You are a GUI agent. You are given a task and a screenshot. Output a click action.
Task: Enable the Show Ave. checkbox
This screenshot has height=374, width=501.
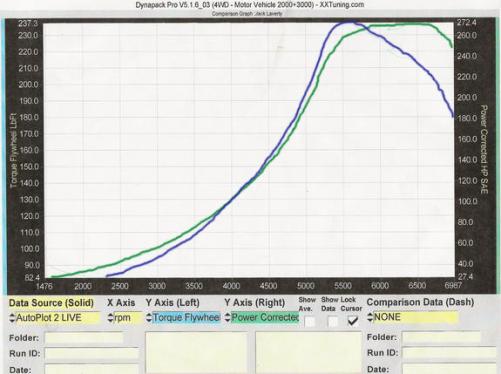click(x=310, y=322)
